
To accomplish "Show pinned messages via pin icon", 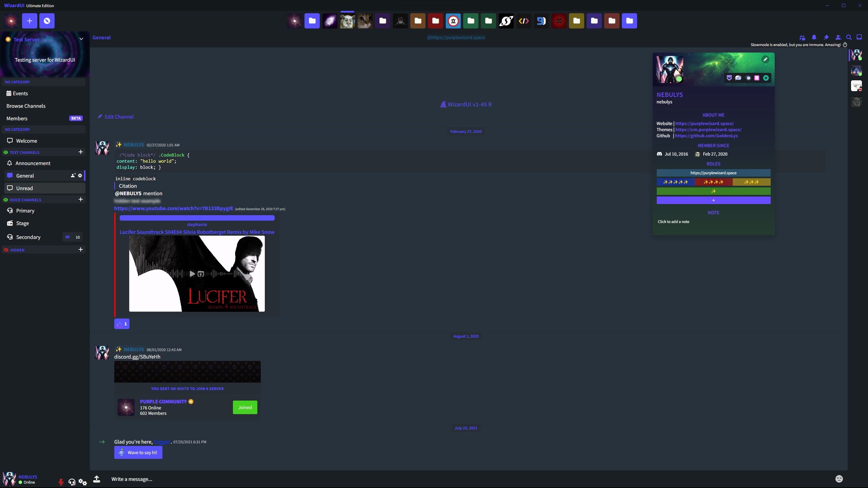I will (826, 37).
